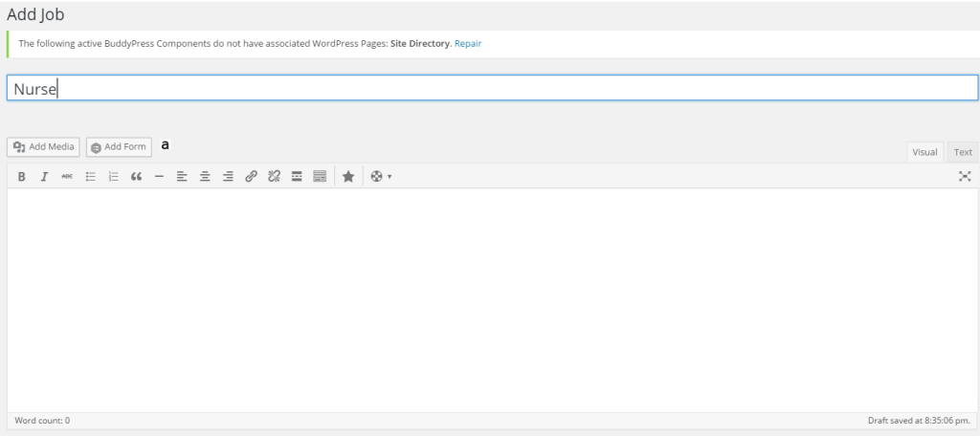Screen dimensions: 980x436
Task: Insert a bulleted list
Action: tap(91, 177)
